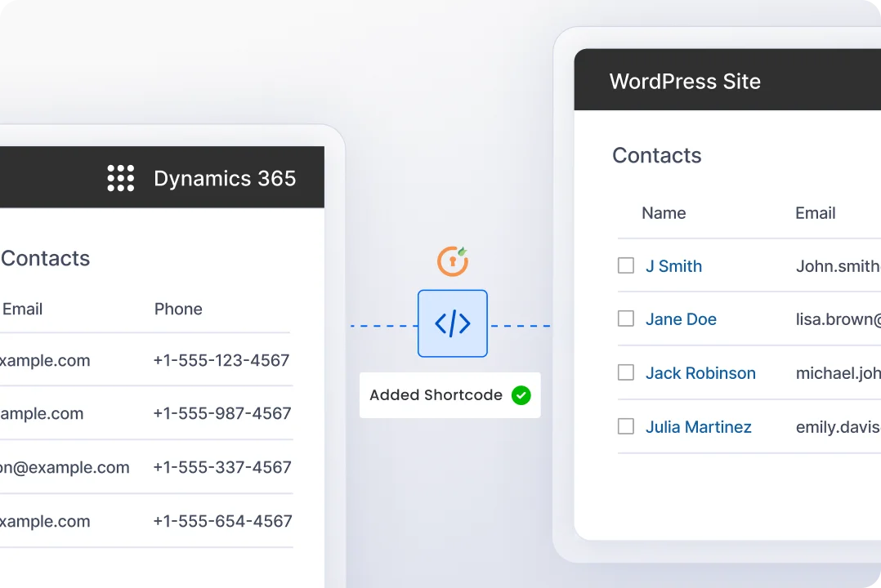Click the WordPress Site title bar
881x588 pixels.
[x=685, y=81]
